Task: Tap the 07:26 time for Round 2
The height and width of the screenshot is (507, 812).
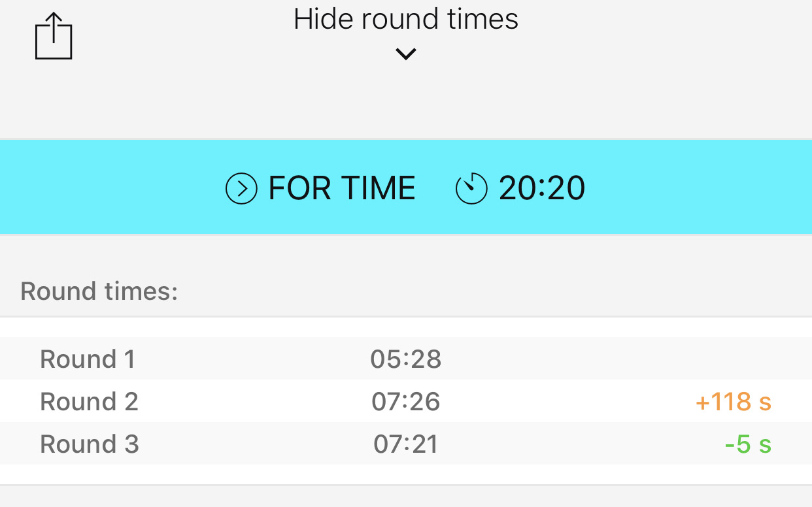Action: pos(406,402)
